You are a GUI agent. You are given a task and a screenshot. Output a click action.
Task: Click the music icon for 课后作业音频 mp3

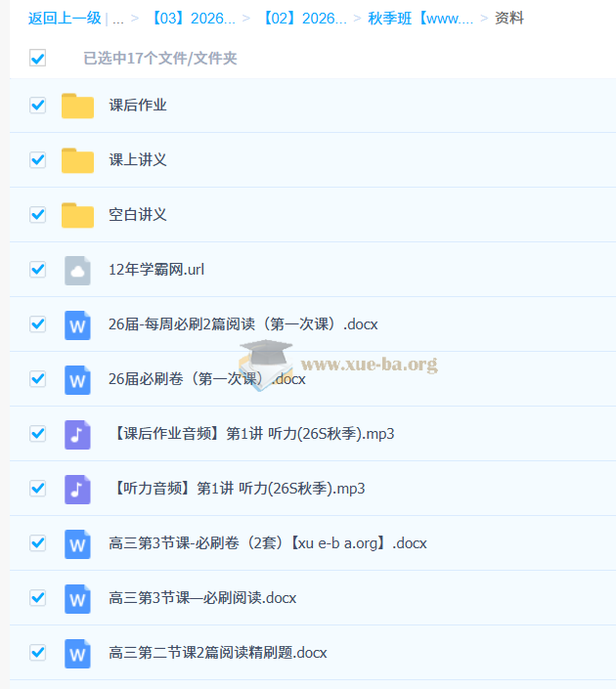77,434
